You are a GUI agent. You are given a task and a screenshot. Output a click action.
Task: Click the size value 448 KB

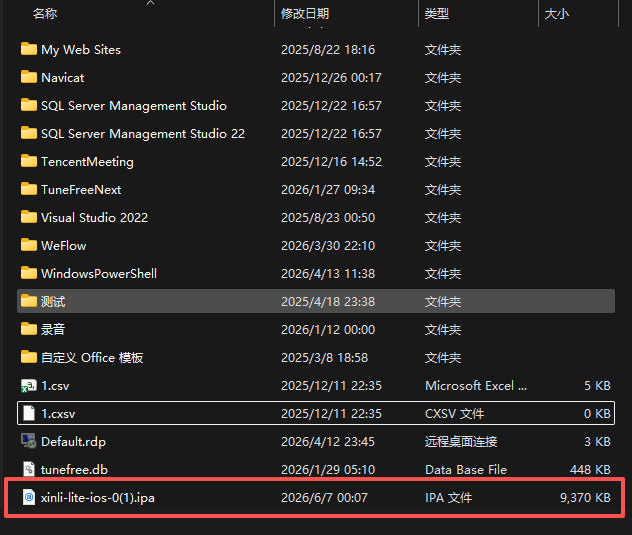coord(590,469)
